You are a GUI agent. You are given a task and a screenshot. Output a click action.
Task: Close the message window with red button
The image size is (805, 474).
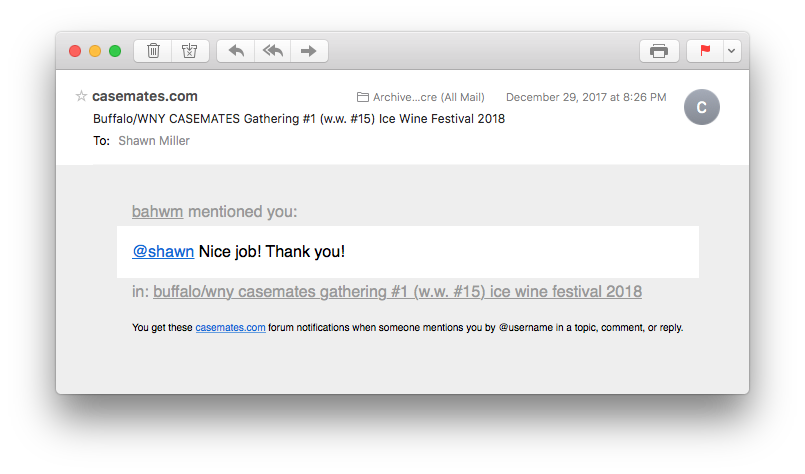(75, 51)
